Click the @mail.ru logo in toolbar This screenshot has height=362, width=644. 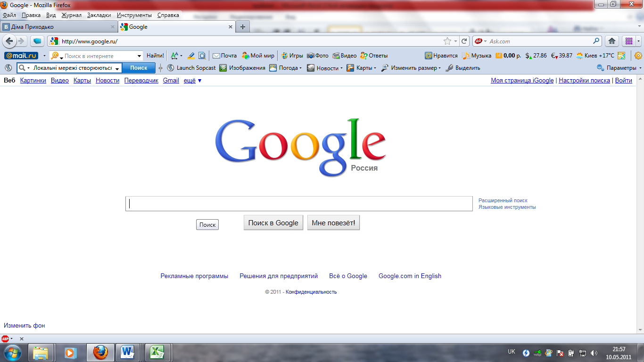22,56
